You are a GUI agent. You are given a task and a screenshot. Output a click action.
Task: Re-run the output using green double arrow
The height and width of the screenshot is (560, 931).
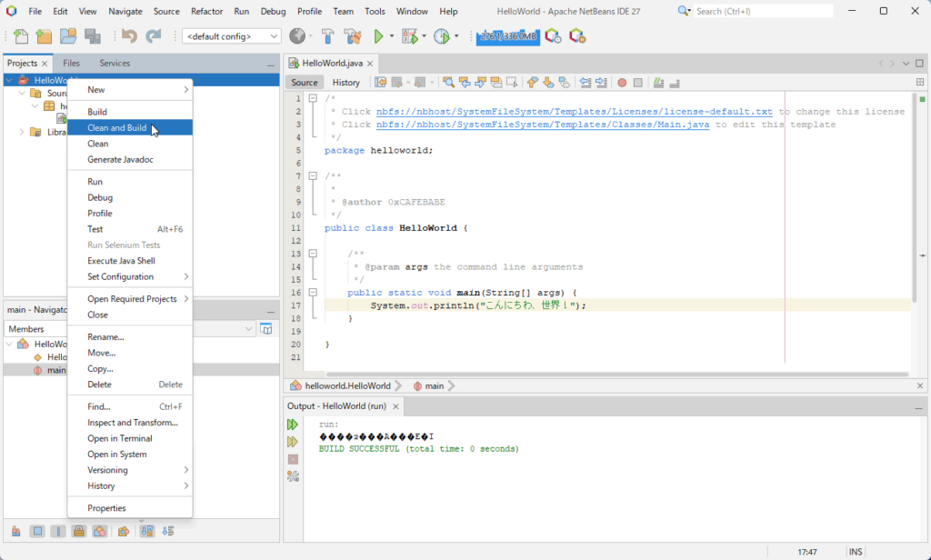point(293,425)
